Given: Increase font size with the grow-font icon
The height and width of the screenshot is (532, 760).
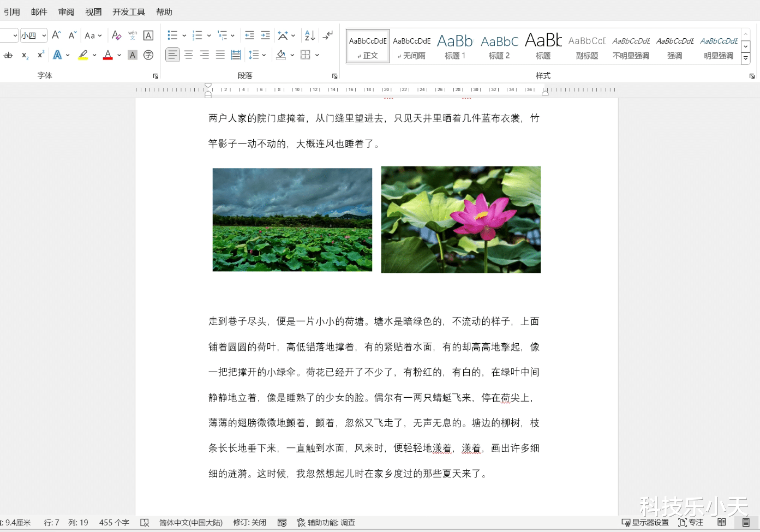Looking at the screenshot, I should [x=56, y=35].
